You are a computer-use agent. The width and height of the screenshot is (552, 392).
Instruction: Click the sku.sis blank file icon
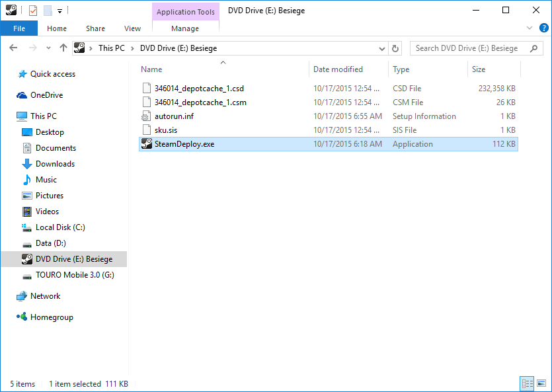pyautogui.click(x=147, y=130)
